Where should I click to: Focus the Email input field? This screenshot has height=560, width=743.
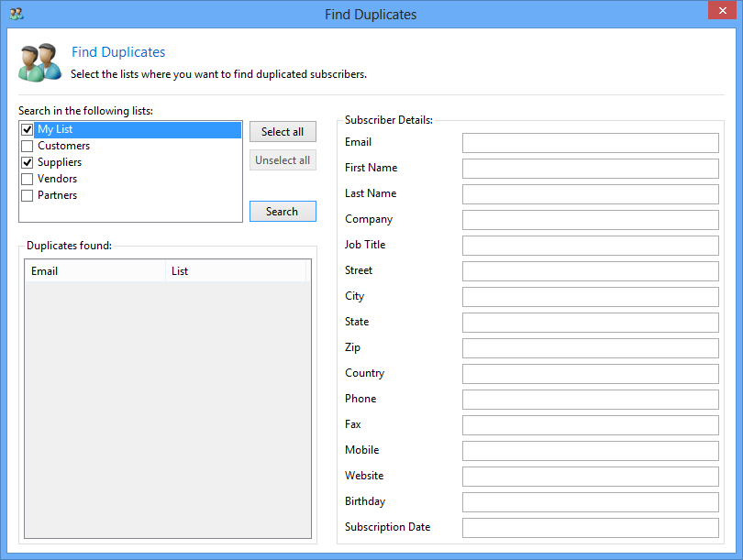[590, 143]
